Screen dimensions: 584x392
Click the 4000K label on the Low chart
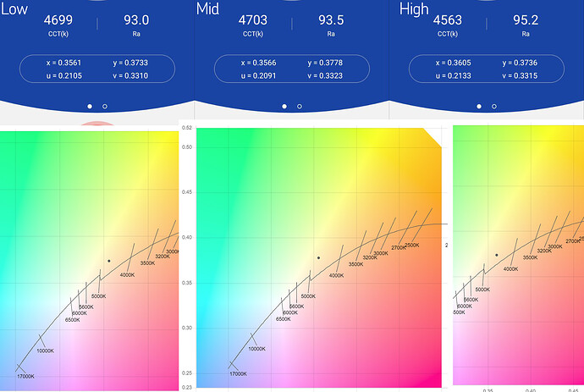[x=127, y=274]
